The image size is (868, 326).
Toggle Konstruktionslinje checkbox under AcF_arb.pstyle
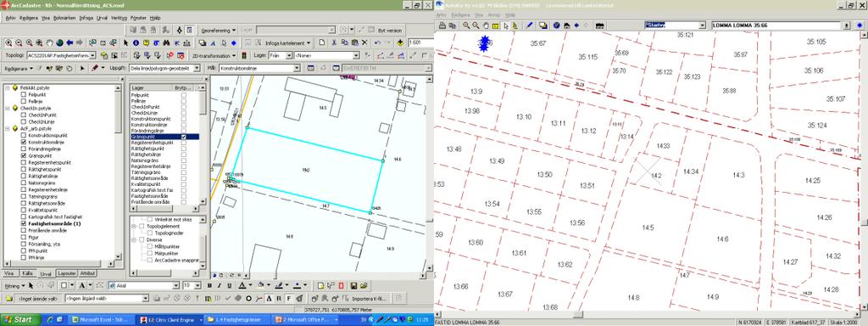tap(23, 143)
